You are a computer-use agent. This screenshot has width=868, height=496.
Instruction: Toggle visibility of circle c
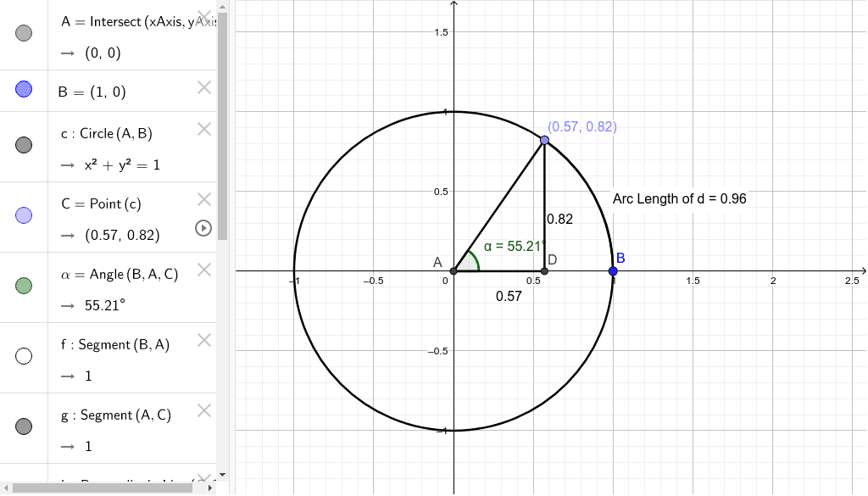[23, 146]
